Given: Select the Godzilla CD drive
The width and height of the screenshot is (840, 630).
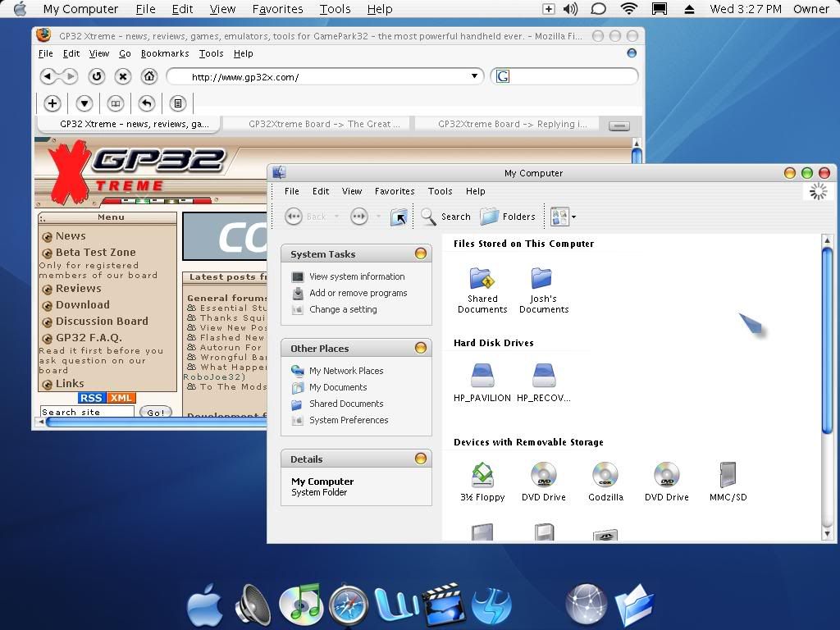Looking at the screenshot, I should [x=605, y=482].
